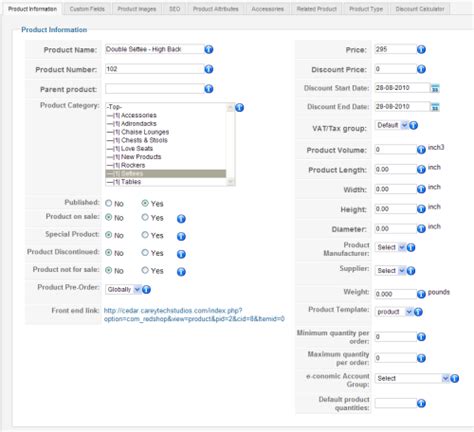Switch to the Custom Fields tab

87,9
